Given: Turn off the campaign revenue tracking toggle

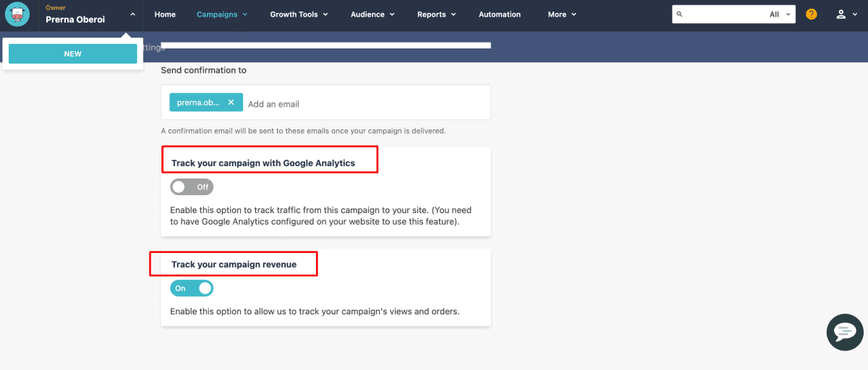Looking at the screenshot, I should coord(192,288).
